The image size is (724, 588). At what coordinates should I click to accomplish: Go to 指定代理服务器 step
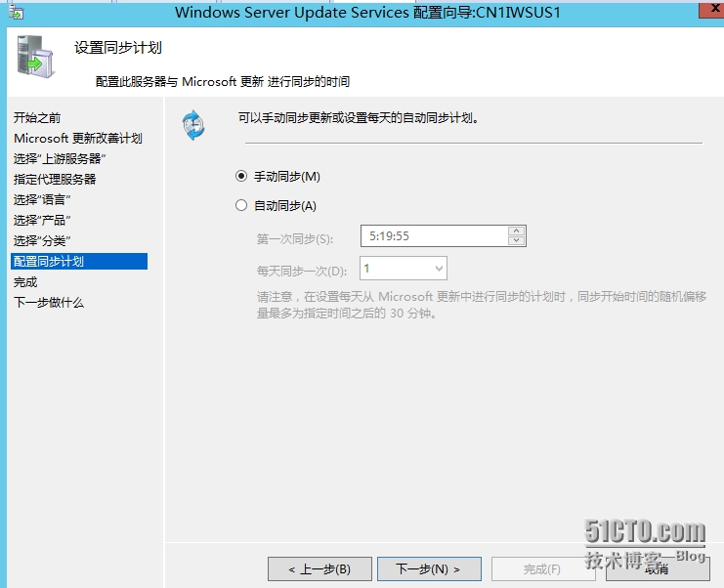55,179
